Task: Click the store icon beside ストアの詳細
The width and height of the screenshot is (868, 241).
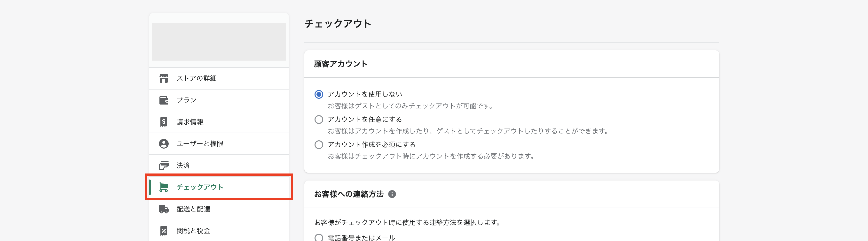Action: [164, 78]
